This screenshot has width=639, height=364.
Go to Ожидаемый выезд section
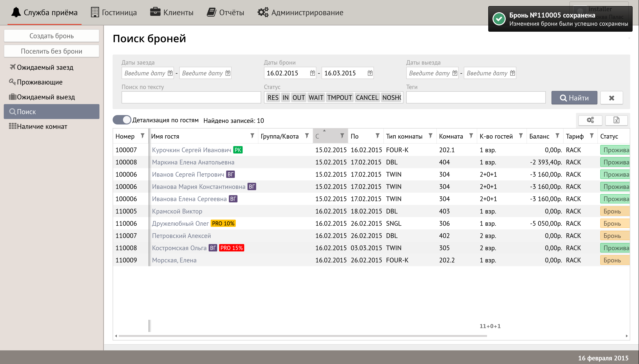(x=51, y=97)
